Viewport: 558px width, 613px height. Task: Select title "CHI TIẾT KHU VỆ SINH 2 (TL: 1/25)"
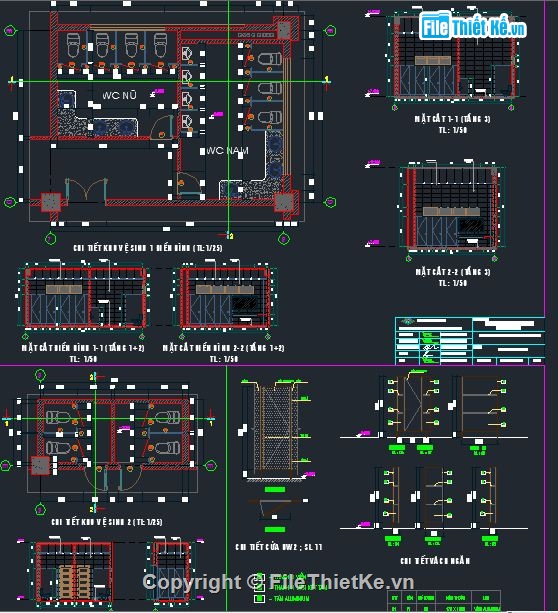(x=107, y=522)
